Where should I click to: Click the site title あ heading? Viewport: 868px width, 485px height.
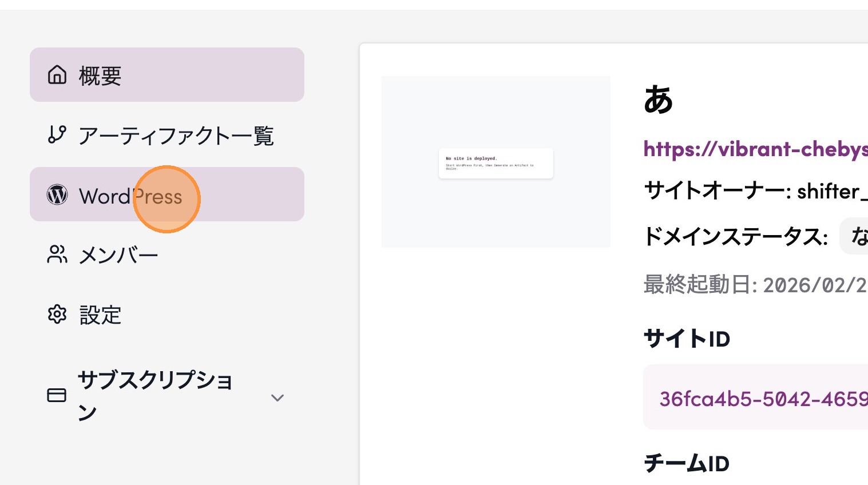point(659,100)
